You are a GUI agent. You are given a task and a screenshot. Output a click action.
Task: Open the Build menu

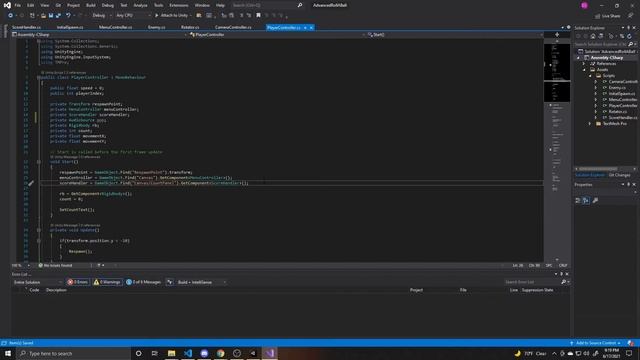click(x=91, y=5)
